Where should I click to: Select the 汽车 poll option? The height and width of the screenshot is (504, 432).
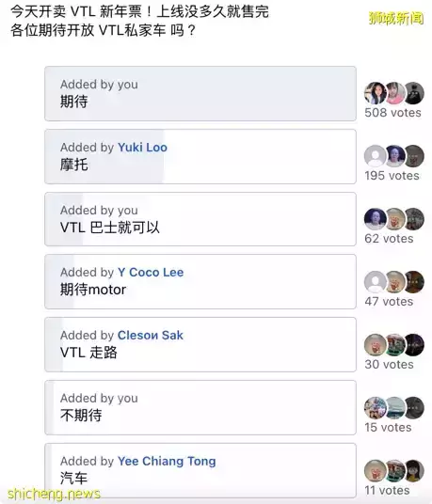point(200,470)
